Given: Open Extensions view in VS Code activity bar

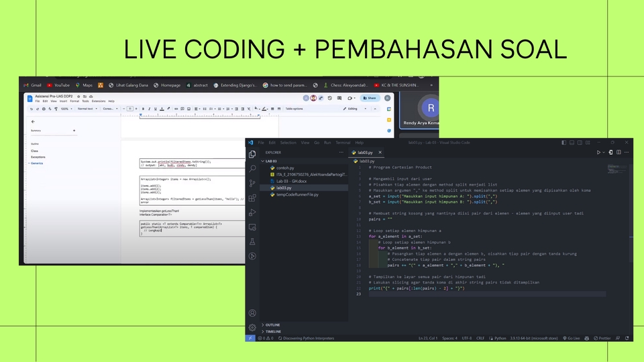Looking at the screenshot, I should point(252,198).
